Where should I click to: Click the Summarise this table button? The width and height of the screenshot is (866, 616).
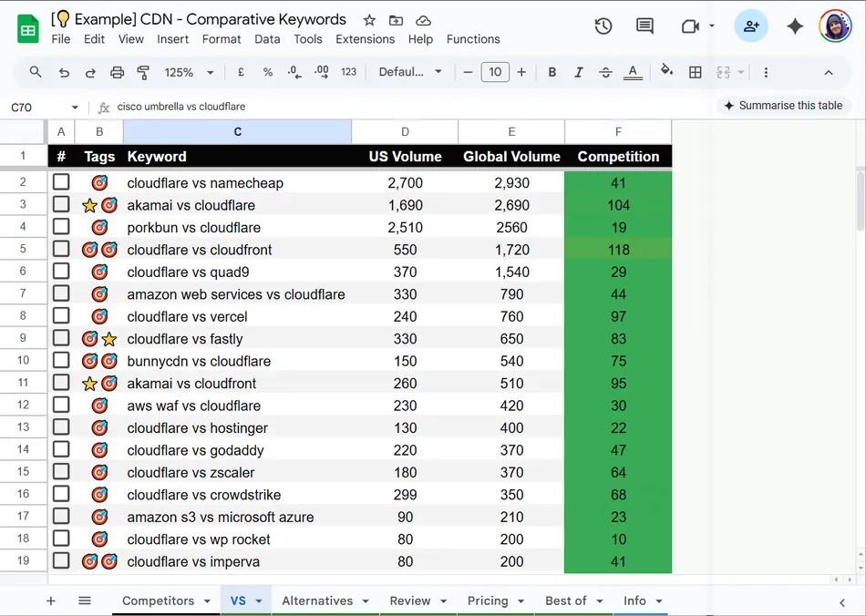pyautogui.click(x=782, y=106)
